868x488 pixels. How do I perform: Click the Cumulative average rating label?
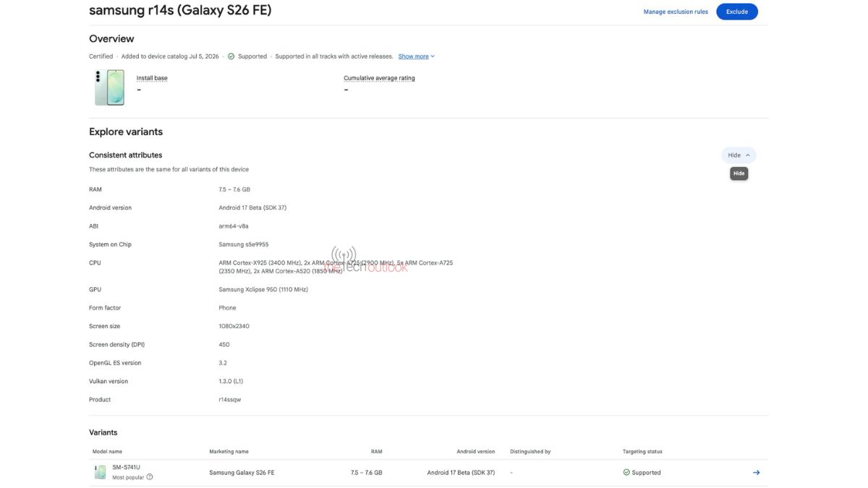(379, 78)
